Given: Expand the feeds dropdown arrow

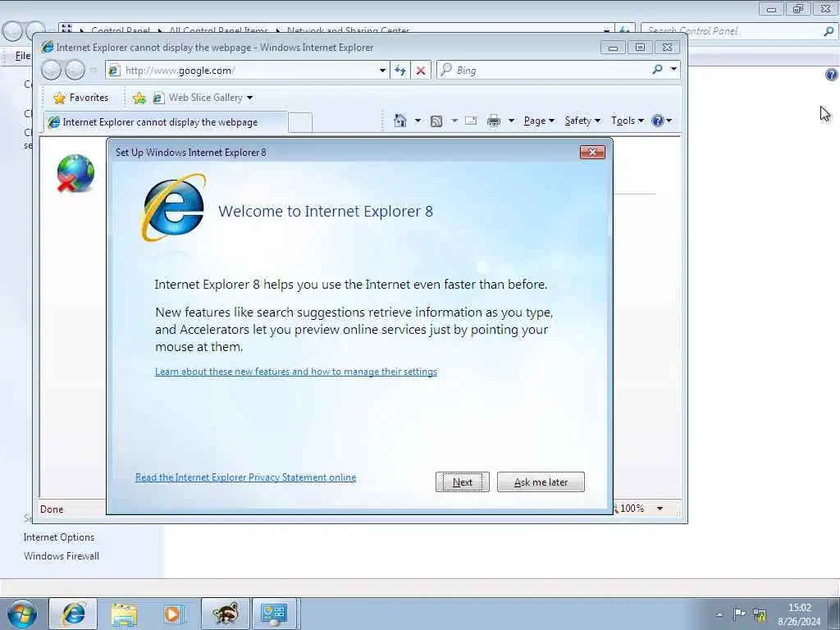Looking at the screenshot, I should tap(454, 121).
